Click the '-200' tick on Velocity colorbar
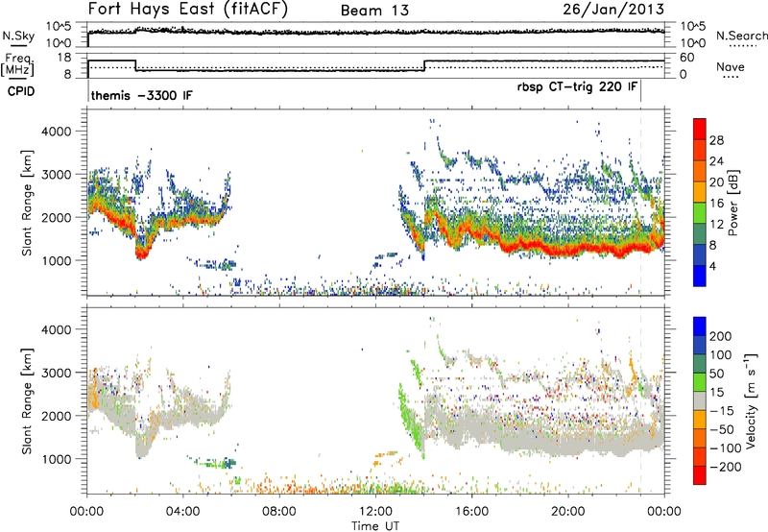The image size is (768, 532). pos(726,467)
